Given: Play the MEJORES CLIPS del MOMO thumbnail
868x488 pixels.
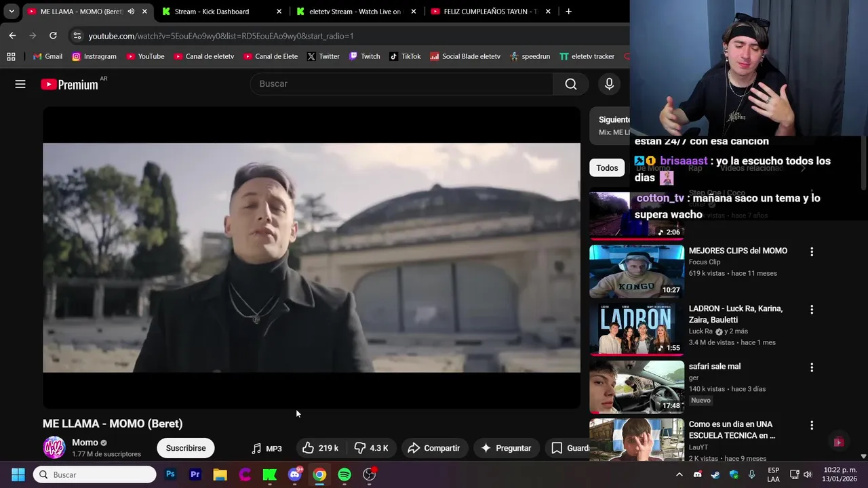Looking at the screenshot, I should tap(637, 271).
